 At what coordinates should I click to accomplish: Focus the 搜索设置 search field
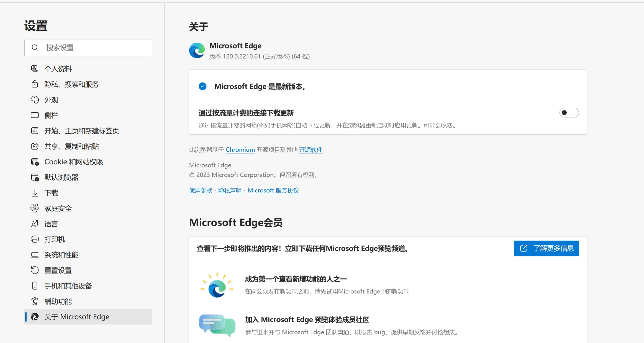click(88, 48)
